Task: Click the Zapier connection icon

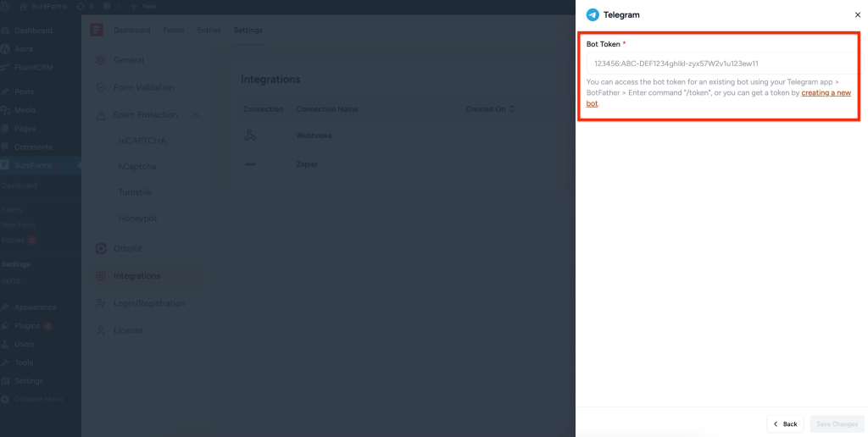Action: (251, 164)
